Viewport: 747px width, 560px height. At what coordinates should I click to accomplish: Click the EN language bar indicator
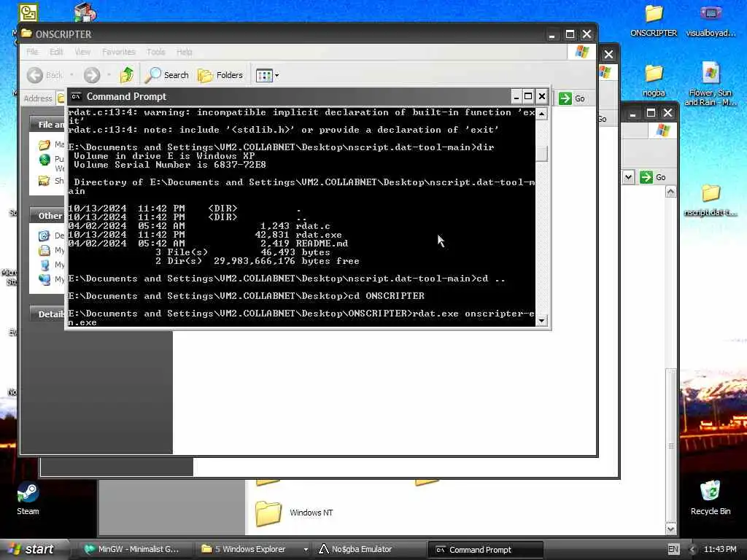(673, 549)
